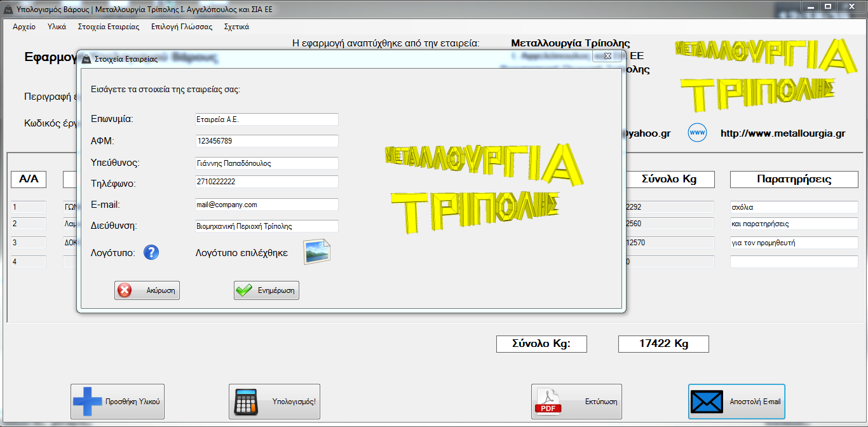Click the Υπολογισμός! calculator button

click(275, 402)
